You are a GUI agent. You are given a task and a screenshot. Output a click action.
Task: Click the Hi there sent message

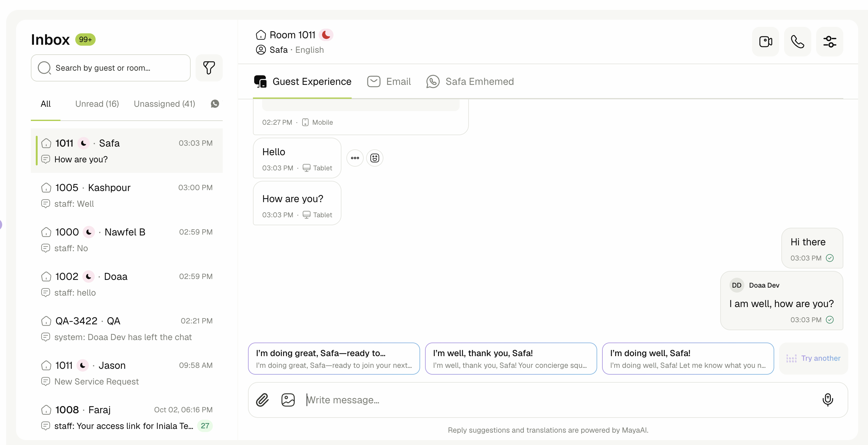point(812,248)
